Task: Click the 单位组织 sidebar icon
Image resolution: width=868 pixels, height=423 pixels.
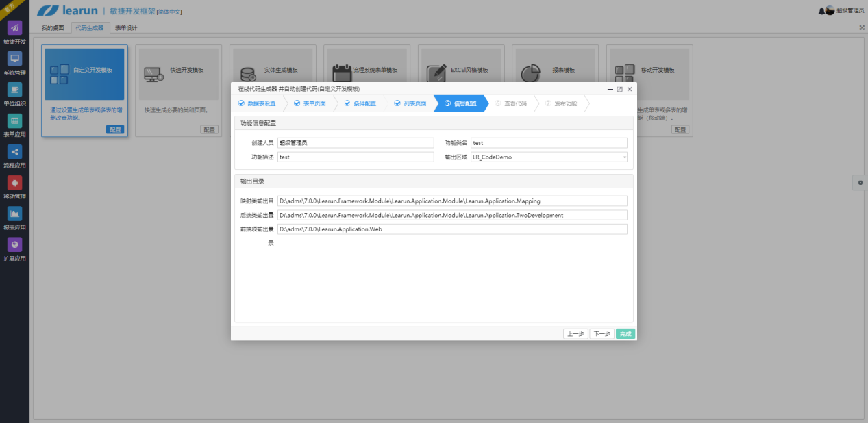Action: pos(14,90)
